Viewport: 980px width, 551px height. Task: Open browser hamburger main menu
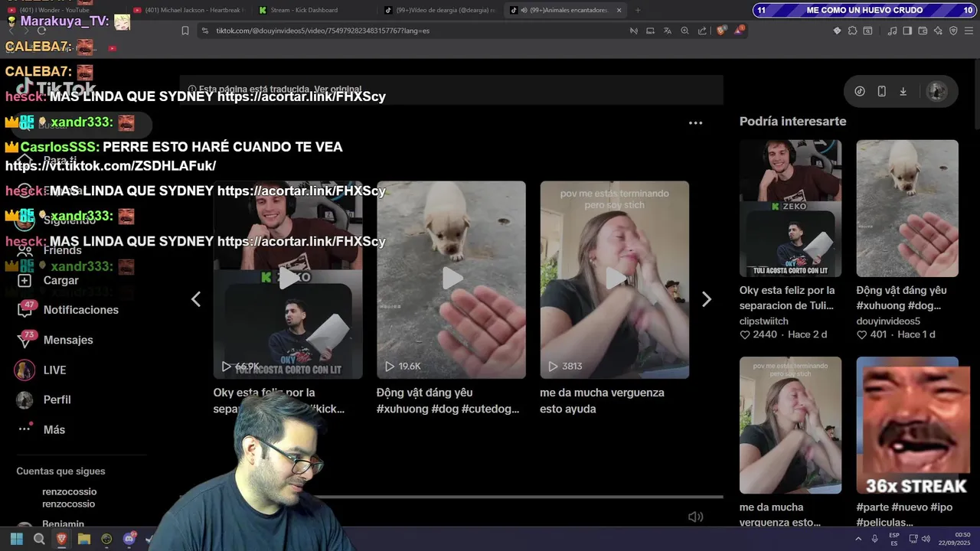click(969, 31)
